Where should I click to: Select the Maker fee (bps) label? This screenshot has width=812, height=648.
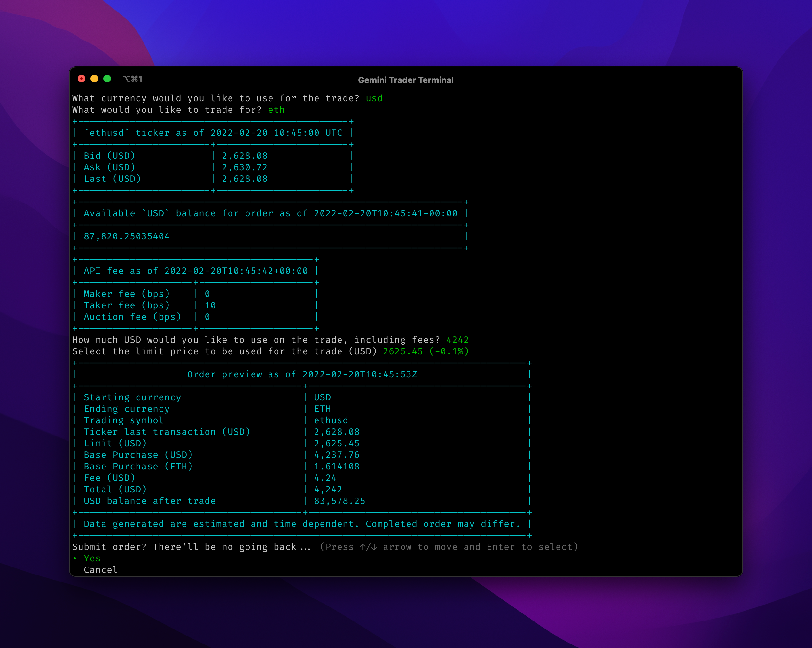pyautogui.click(x=127, y=294)
